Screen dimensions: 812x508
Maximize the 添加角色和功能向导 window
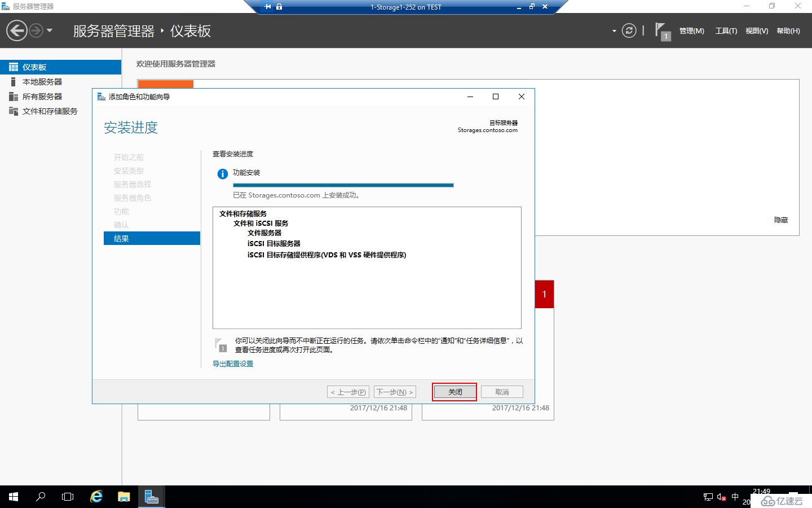pos(496,97)
